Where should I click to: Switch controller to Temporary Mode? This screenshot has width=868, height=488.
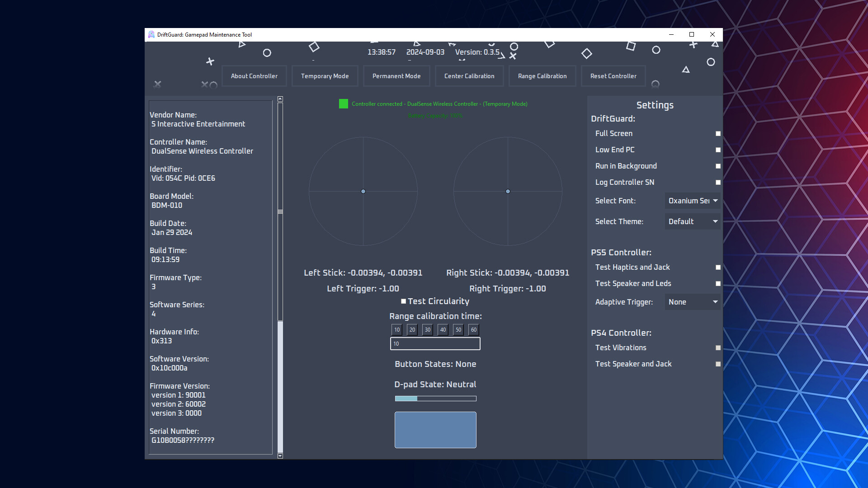(325, 76)
